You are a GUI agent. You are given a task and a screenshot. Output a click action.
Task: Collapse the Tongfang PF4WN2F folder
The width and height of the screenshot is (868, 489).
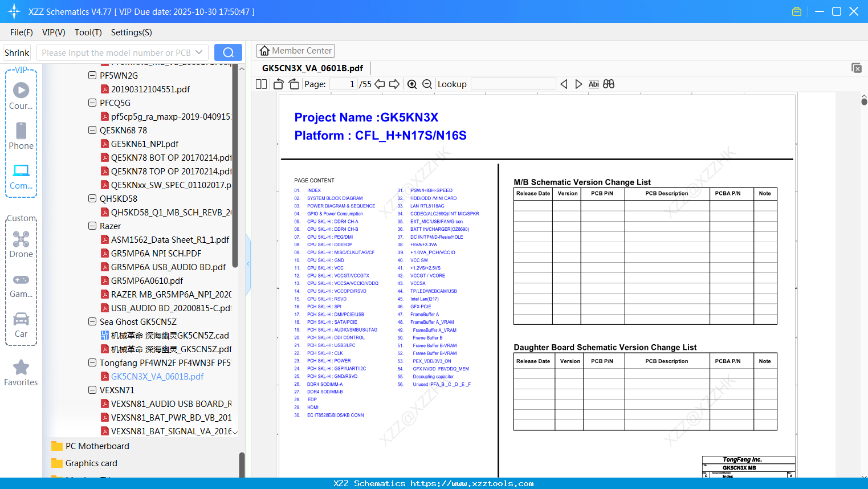point(92,362)
